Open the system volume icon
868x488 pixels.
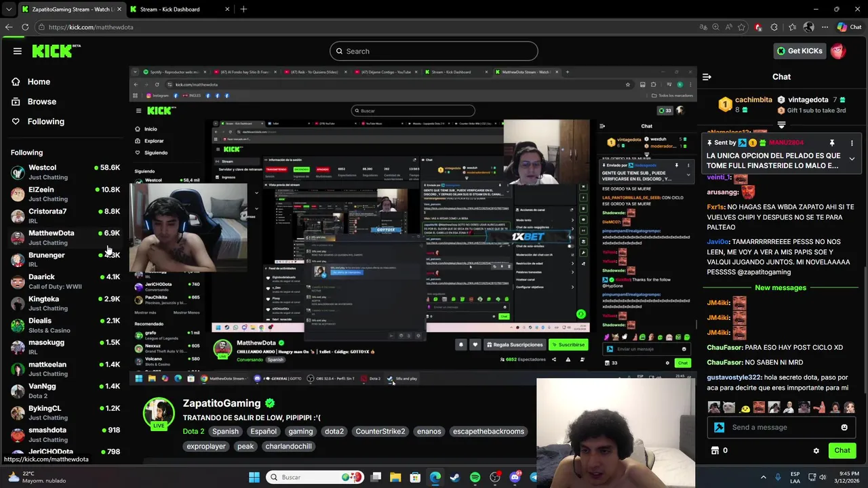point(823,477)
